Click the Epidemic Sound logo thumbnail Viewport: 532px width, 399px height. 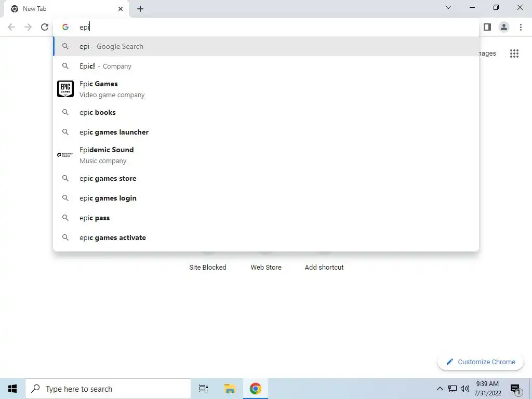pos(65,155)
